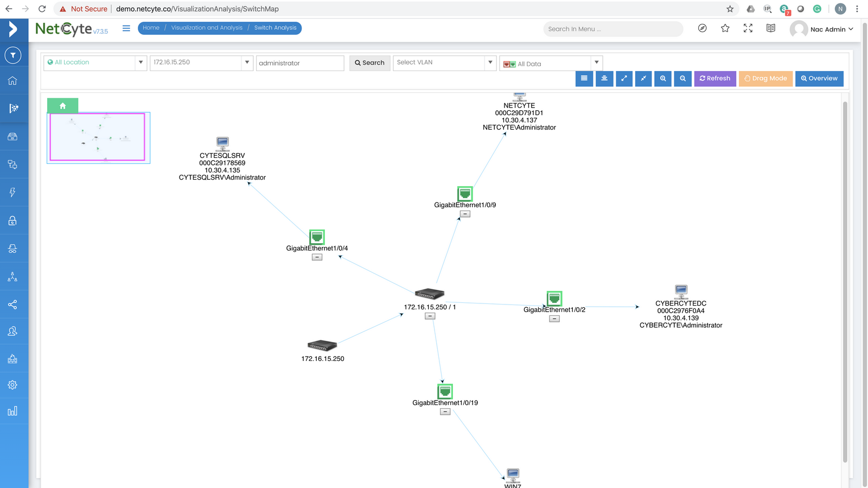
Task: Open the All Location dropdown
Action: coord(95,63)
